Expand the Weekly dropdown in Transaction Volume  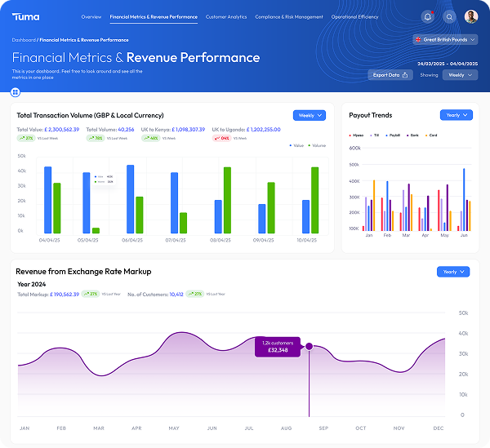[x=309, y=115]
